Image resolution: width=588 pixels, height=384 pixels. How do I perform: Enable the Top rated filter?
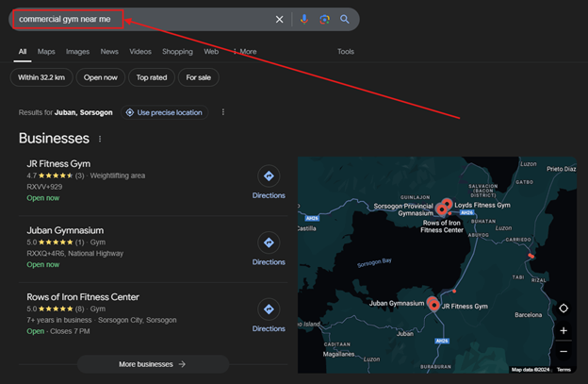pyautogui.click(x=152, y=77)
